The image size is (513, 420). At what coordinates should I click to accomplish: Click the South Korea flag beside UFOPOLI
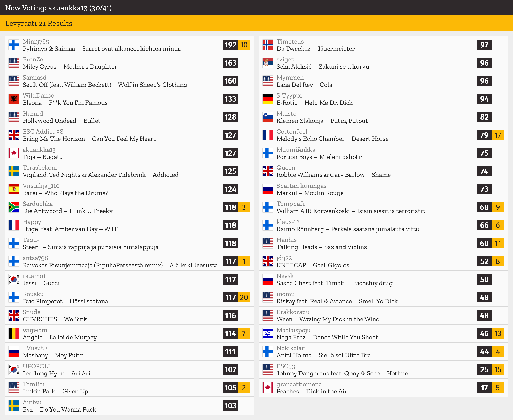point(14,370)
